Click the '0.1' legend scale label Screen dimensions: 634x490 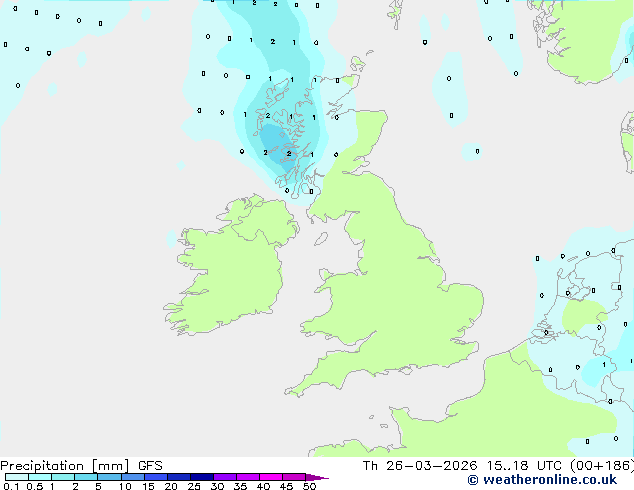click(x=11, y=486)
